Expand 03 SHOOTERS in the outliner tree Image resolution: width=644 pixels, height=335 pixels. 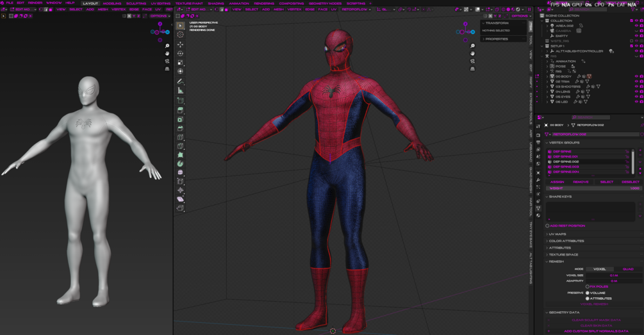pos(547,86)
